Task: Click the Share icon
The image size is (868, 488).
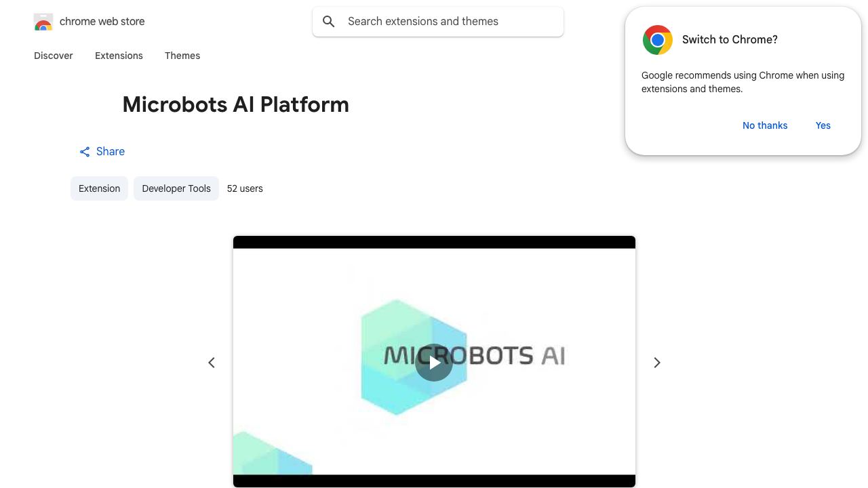Action: pyautogui.click(x=85, y=152)
